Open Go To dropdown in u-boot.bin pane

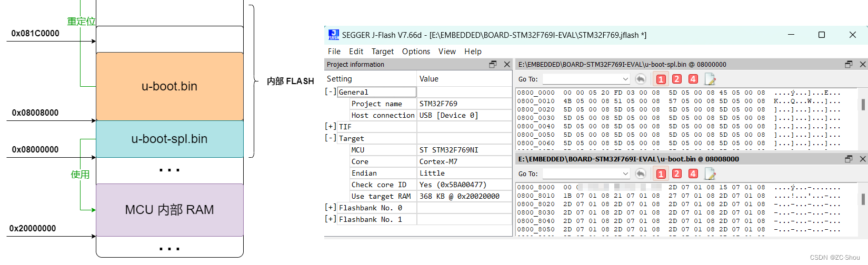point(625,174)
